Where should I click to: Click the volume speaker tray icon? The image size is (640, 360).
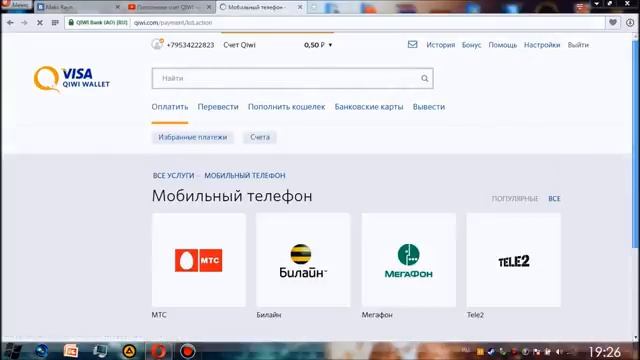click(x=559, y=352)
